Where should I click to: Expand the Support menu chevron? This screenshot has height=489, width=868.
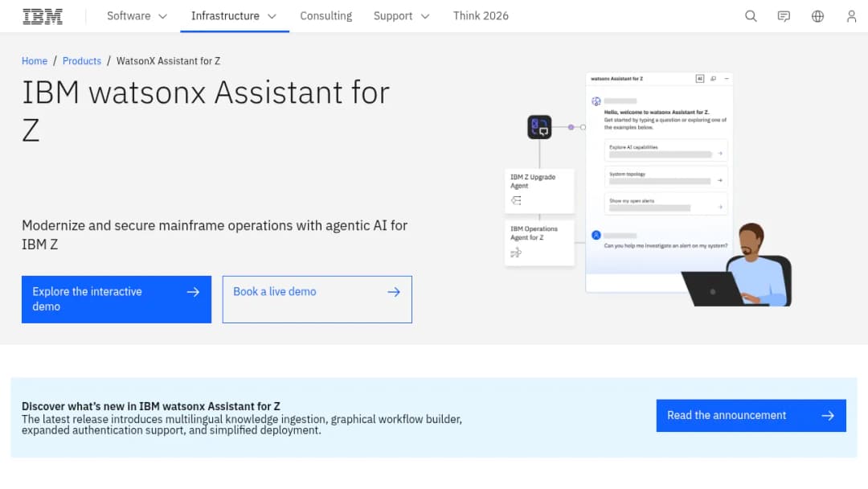click(x=425, y=17)
